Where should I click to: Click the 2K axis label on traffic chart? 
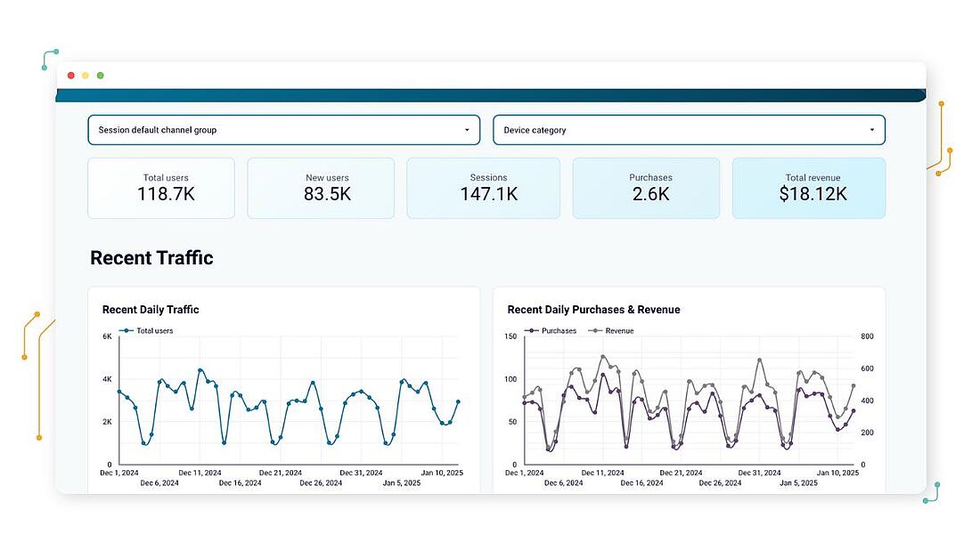pyautogui.click(x=107, y=422)
